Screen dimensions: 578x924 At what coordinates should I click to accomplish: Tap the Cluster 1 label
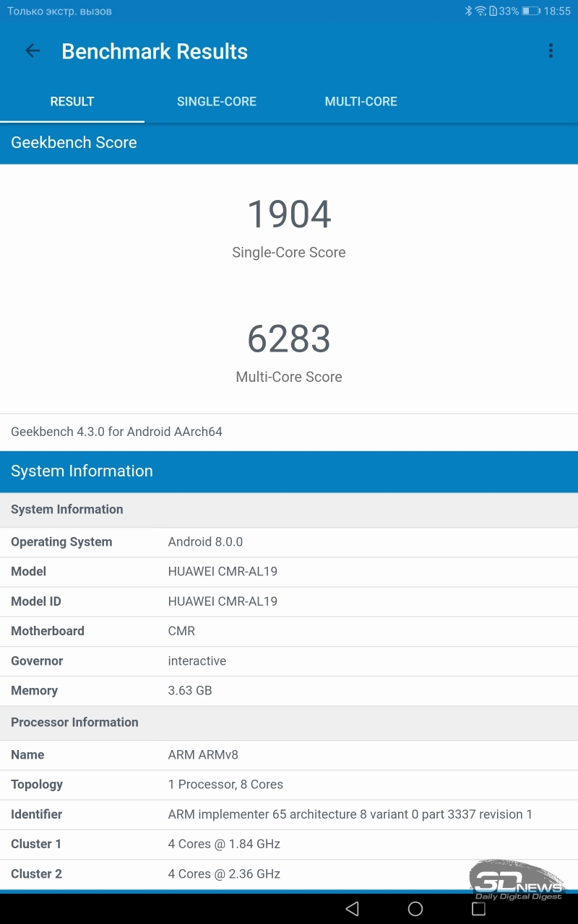[x=36, y=844]
